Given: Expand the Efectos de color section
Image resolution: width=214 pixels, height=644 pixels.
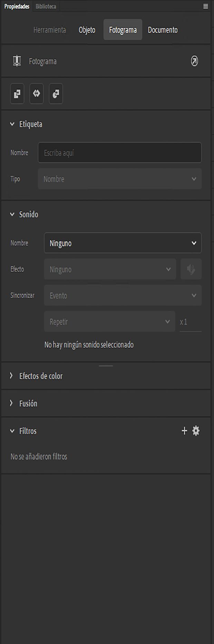Looking at the screenshot, I should point(12,376).
